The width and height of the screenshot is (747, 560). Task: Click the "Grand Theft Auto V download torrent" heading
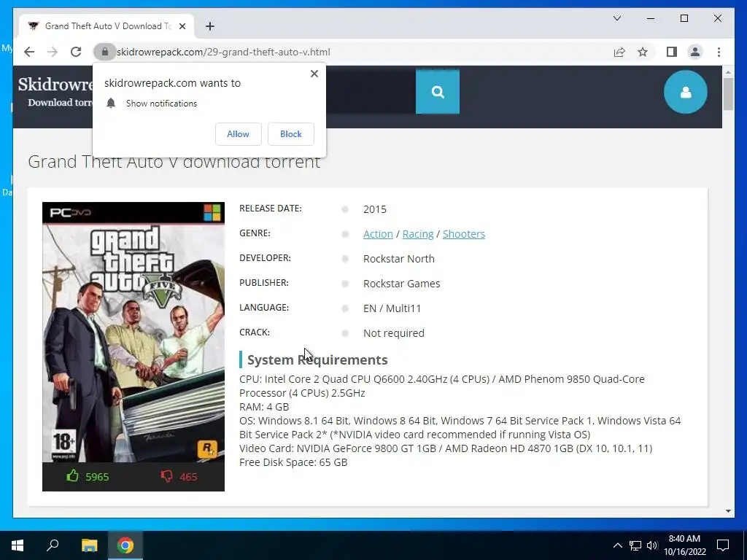[x=174, y=162]
